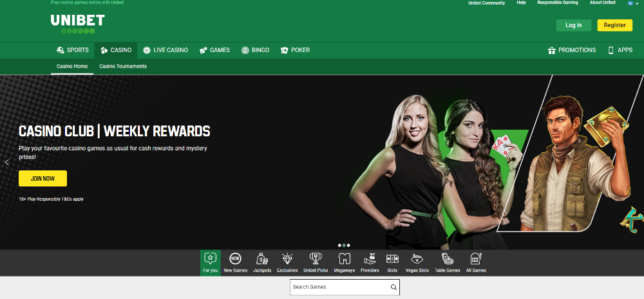This screenshot has width=644, height=299.
Task: Click the search magnifier icon
Action: click(x=393, y=287)
